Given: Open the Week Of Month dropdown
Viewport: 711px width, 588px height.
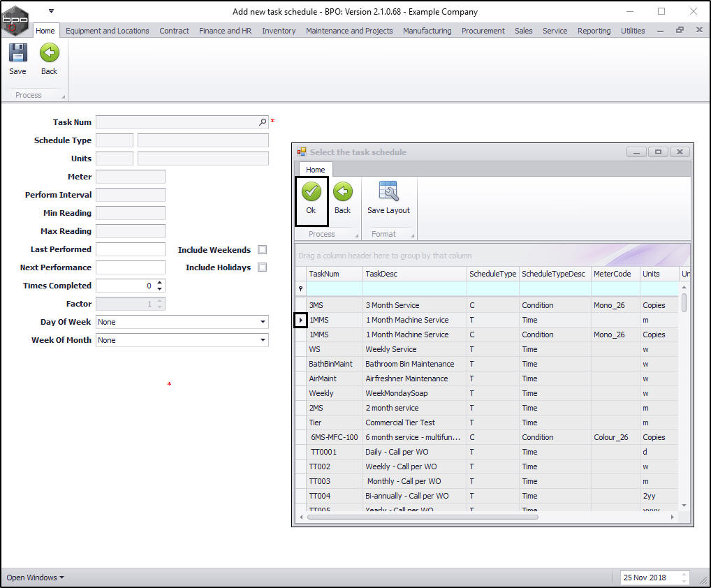Looking at the screenshot, I should point(263,340).
